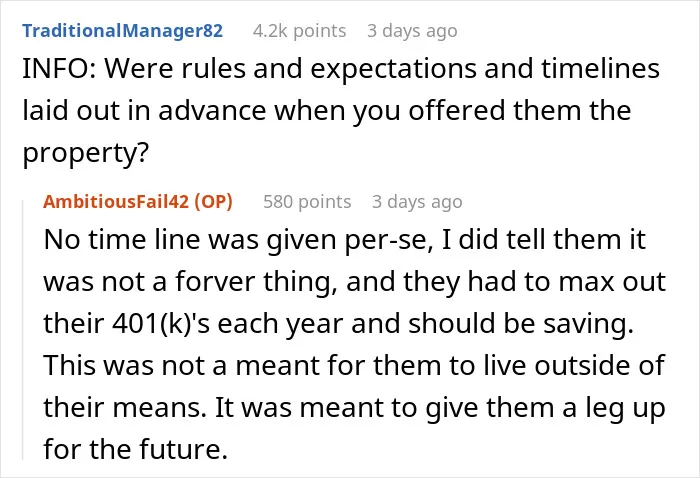
Task: Open the top comment's "3 days ago" permalink
Action: [412, 31]
